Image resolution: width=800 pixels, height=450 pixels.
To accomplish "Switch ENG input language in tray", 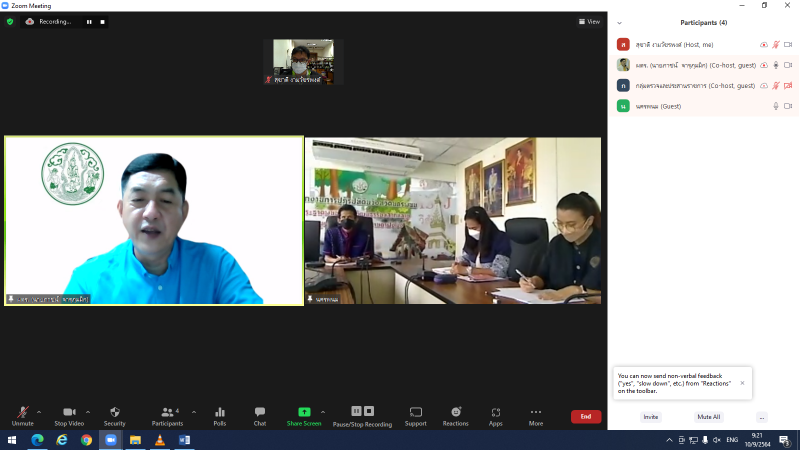I will pyautogui.click(x=732, y=440).
